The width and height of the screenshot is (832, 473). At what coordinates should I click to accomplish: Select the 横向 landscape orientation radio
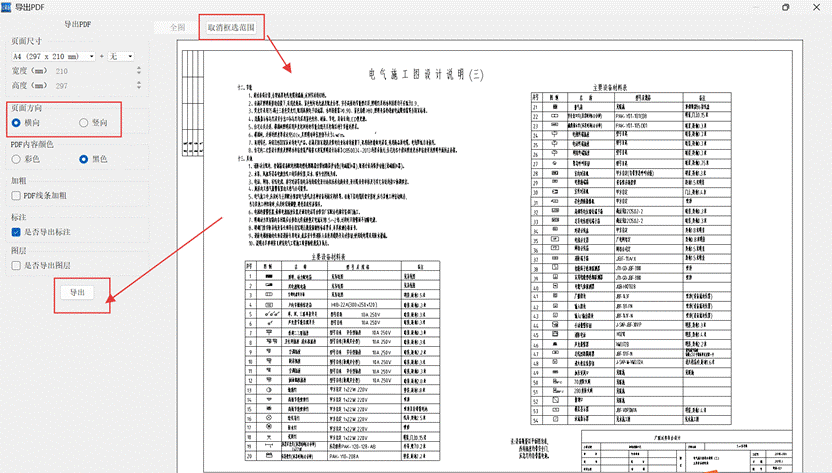(16, 123)
